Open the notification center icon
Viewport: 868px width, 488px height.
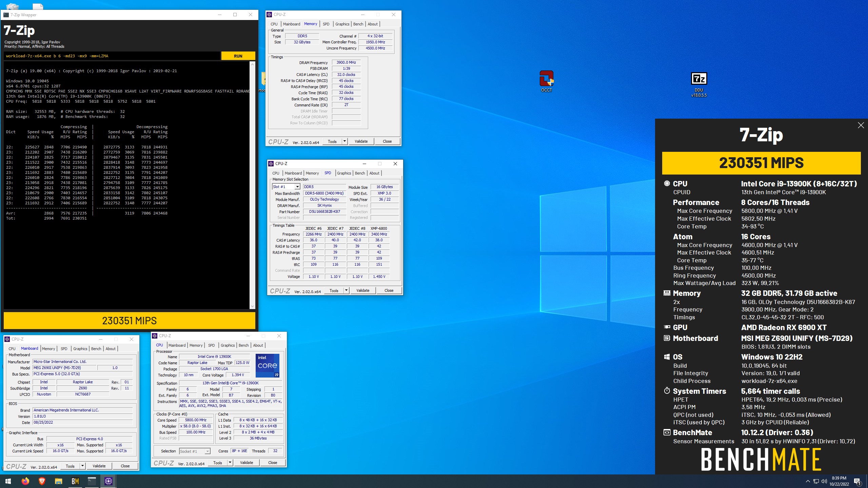[x=857, y=481]
